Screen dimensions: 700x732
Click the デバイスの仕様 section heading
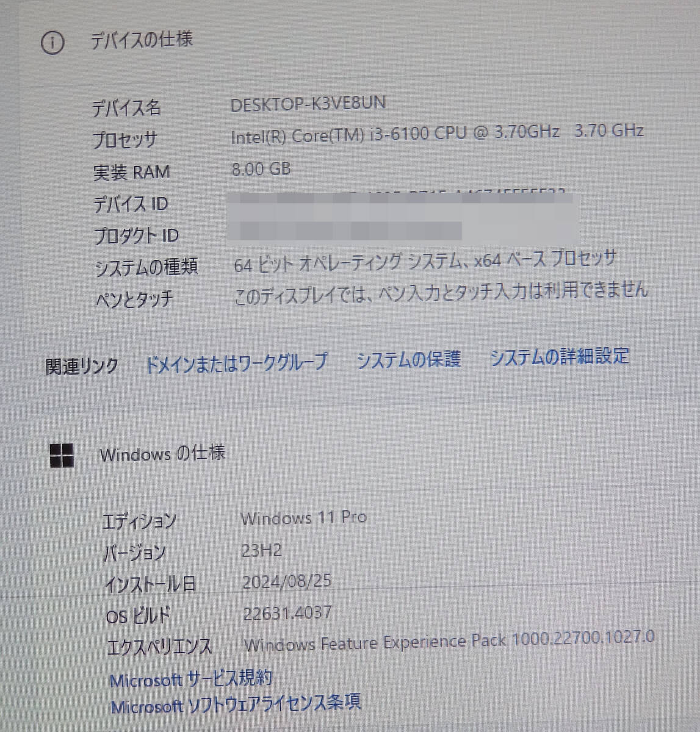pyautogui.click(x=142, y=40)
